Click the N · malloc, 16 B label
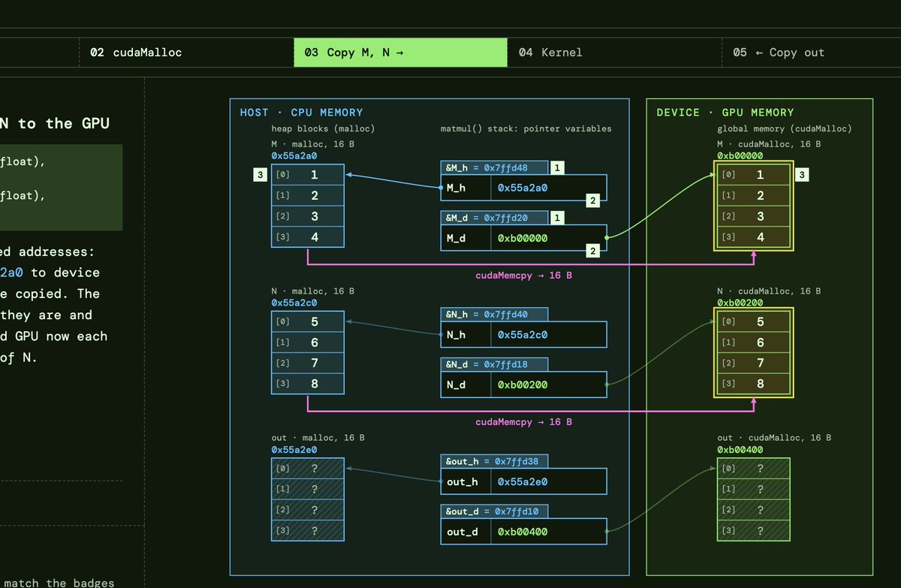 pyautogui.click(x=312, y=291)
